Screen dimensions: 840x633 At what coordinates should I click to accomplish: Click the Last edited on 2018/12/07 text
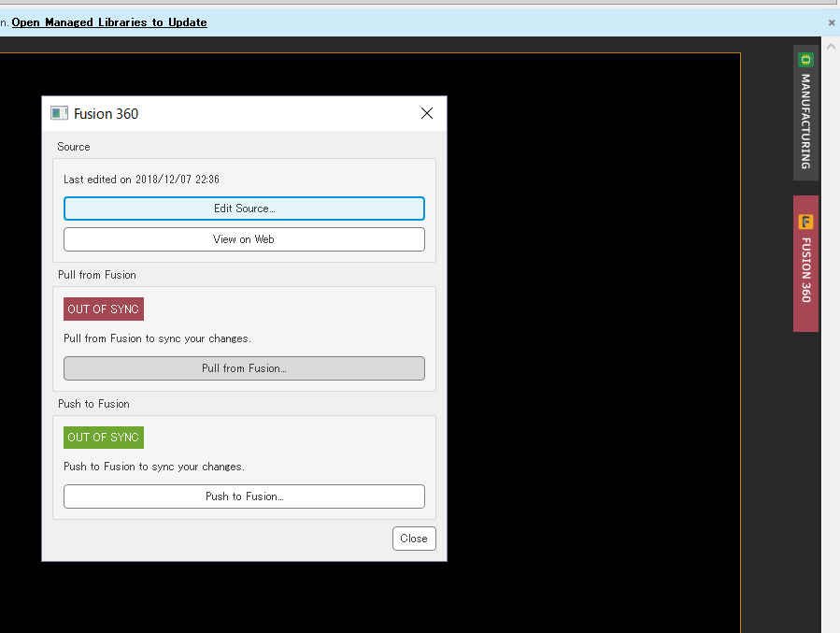[141, 180]
